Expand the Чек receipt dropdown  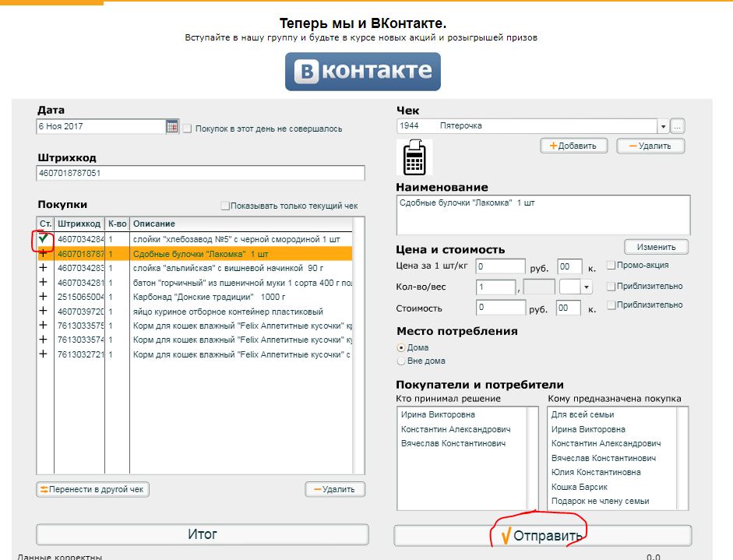[x=663, y=126]
